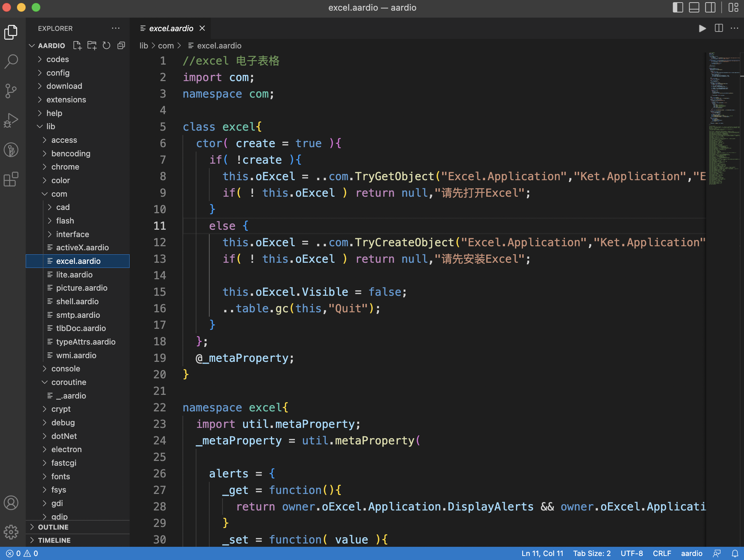This screenshot has height=560, width=744.
Task: Go to line via Ln 11 Col 11
Action: tap(542, 553)
